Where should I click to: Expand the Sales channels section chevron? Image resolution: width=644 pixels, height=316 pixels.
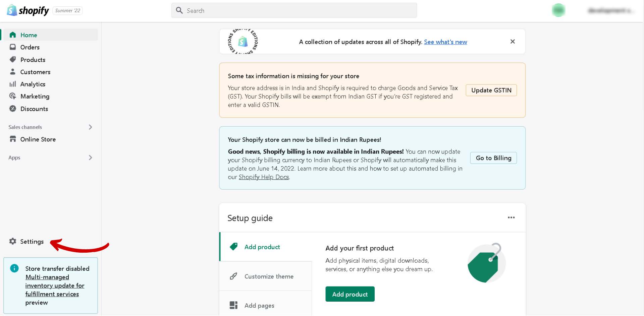(90, 127)
